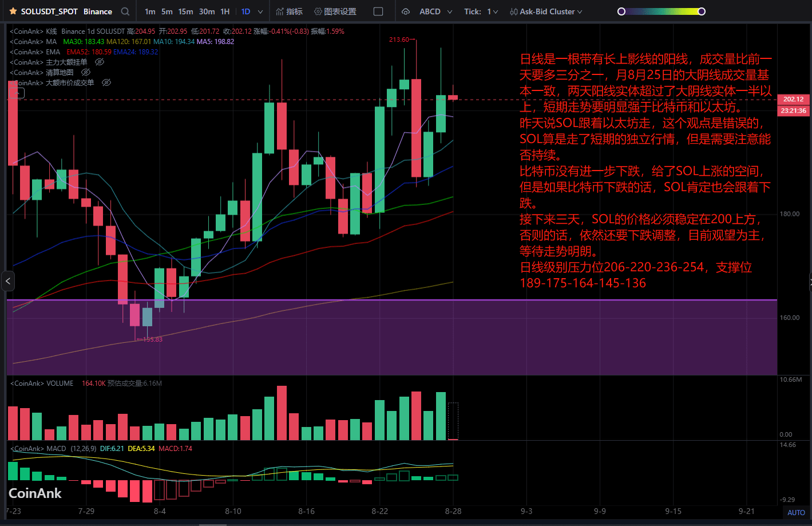Toggle visibility of 清算地图 indicator

86,72
